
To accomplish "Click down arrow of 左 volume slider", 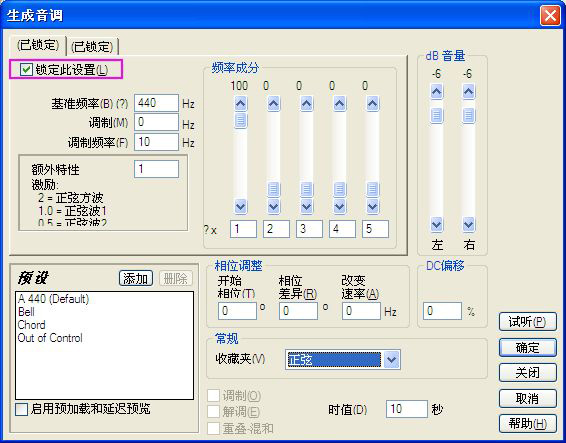I will tap(436, 225).
